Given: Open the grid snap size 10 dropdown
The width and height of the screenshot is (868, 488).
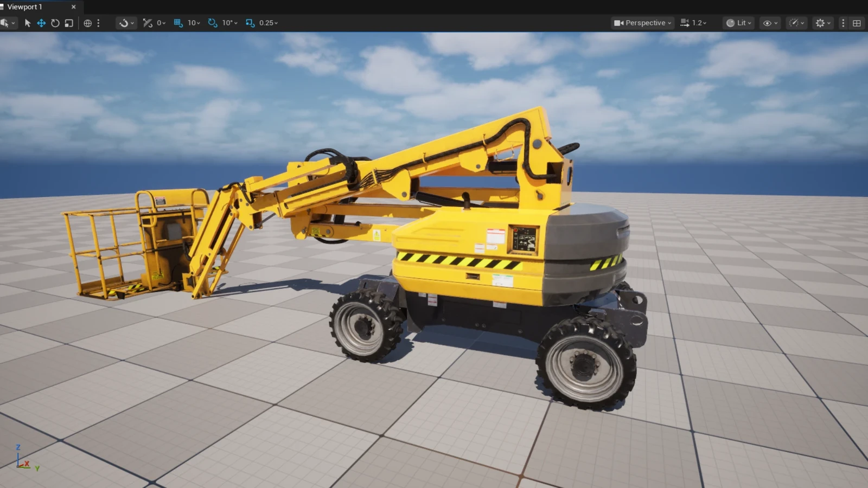Looking at the screenshot, I should (x=194, y=23).
